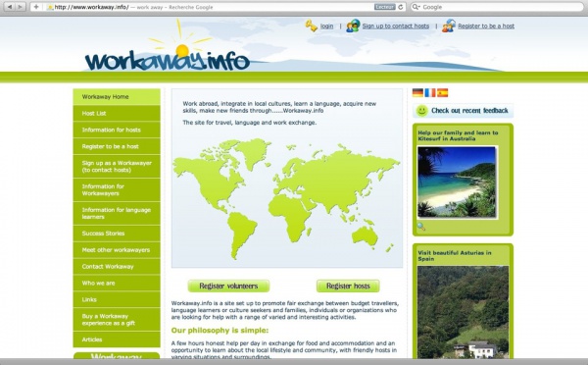This screenshot has height=365, width=588.
Task: Click the smiley feedback icon
Action: (x=422, y=111)
